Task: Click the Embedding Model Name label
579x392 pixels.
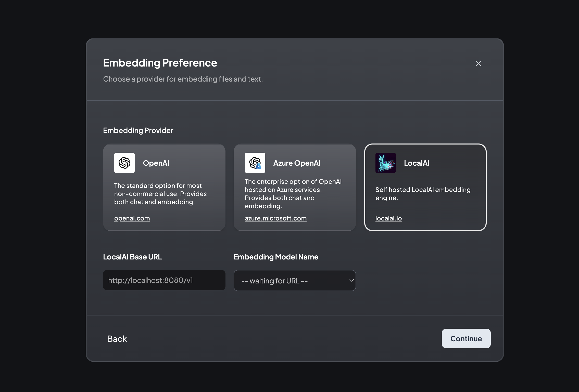Action: point(276,257)
